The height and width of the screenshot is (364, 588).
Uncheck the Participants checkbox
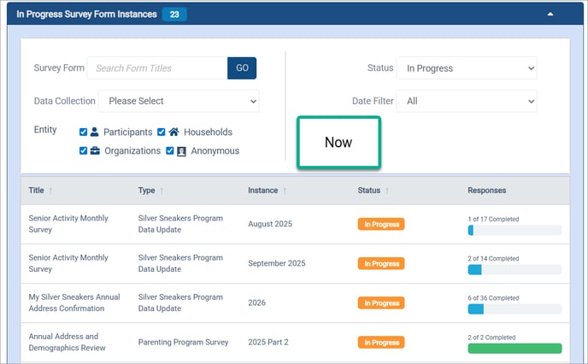point(83,132)
